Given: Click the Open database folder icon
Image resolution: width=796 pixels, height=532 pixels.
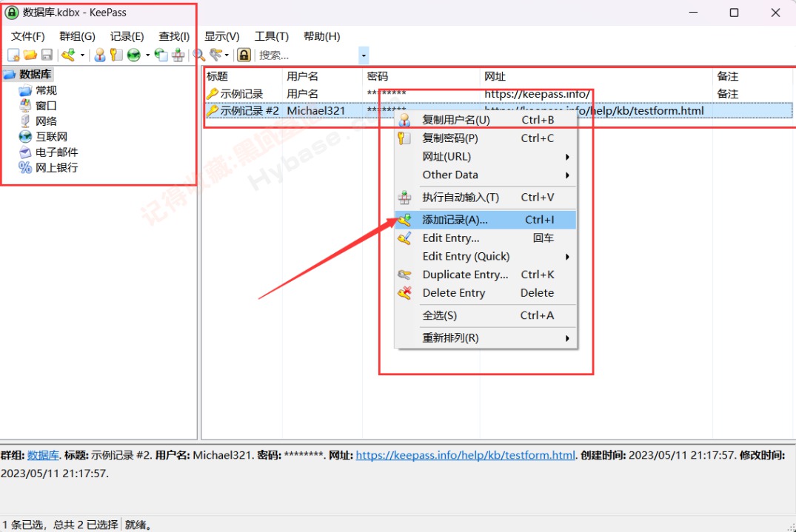Looking at the screenshot, I should click(30, 55).
